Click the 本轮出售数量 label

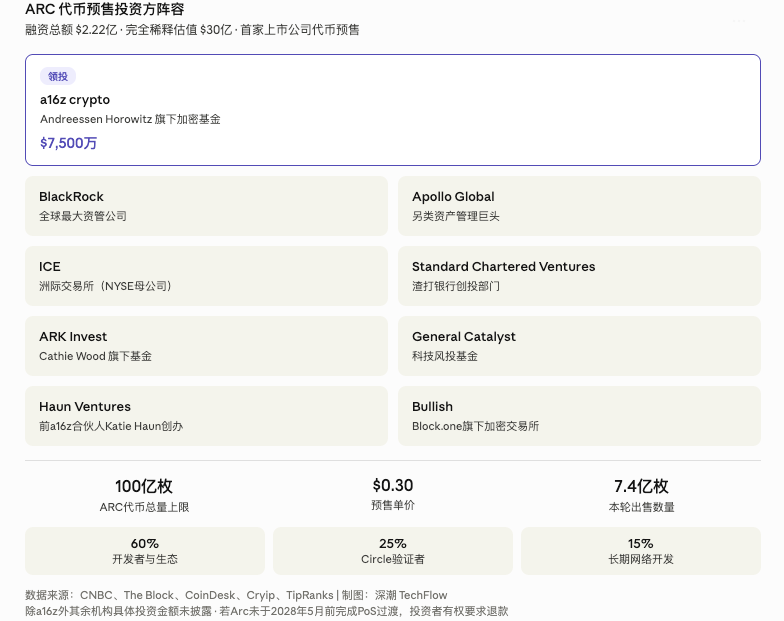(642, 508)
